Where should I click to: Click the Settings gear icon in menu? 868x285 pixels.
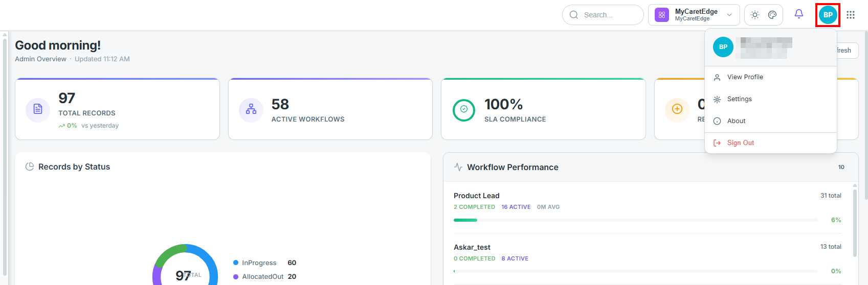coord(717,100)
